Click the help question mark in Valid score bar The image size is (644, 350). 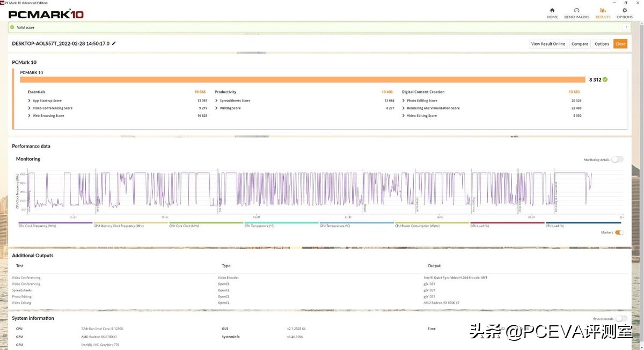tap(626, 27)
